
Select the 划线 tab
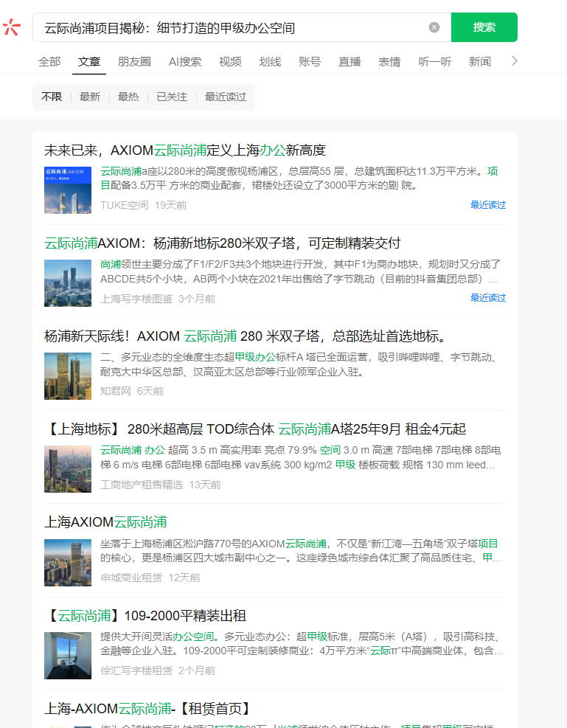270,62
